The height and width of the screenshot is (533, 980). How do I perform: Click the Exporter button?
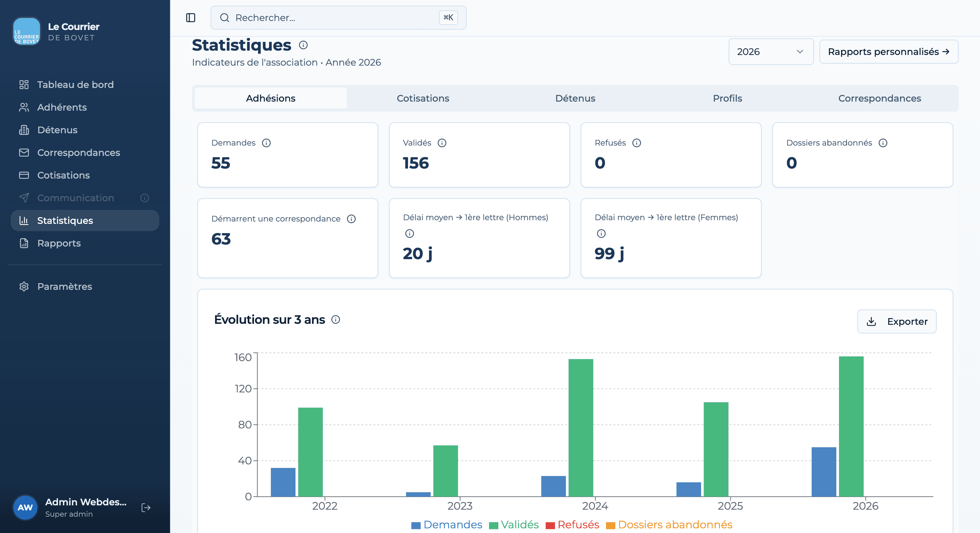tap(896, 321)
